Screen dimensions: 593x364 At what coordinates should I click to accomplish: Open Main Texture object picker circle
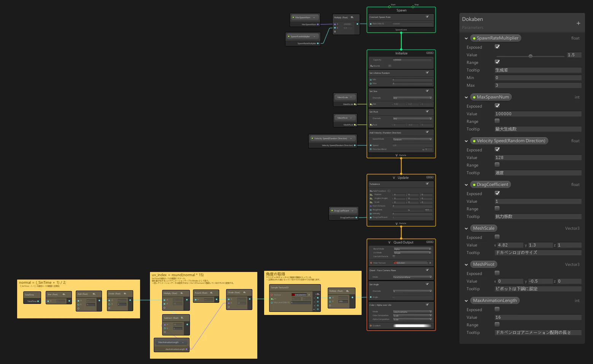click(x=430, y=263)
